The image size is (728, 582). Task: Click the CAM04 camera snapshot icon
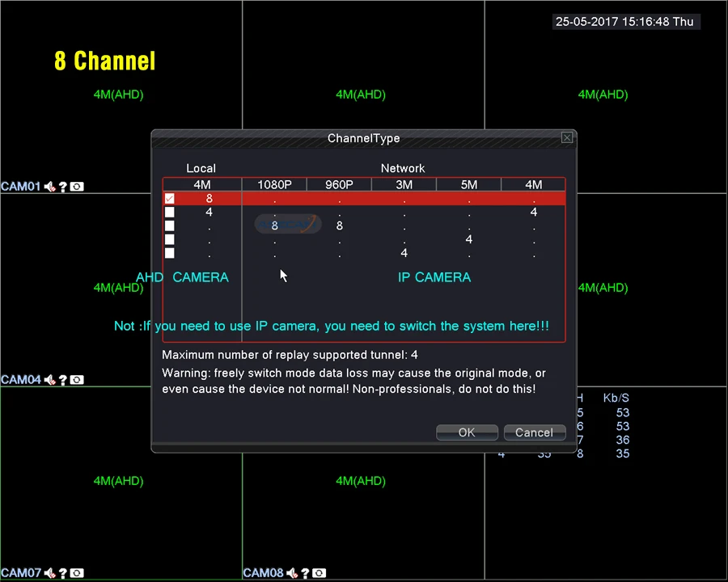[x=77, y=380]
